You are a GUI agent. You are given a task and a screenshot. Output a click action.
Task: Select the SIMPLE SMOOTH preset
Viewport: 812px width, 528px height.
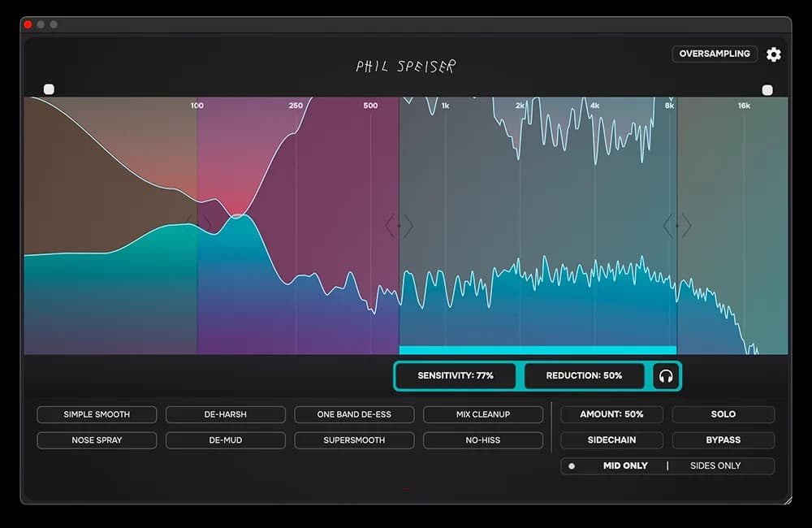[x=97, y=414]
